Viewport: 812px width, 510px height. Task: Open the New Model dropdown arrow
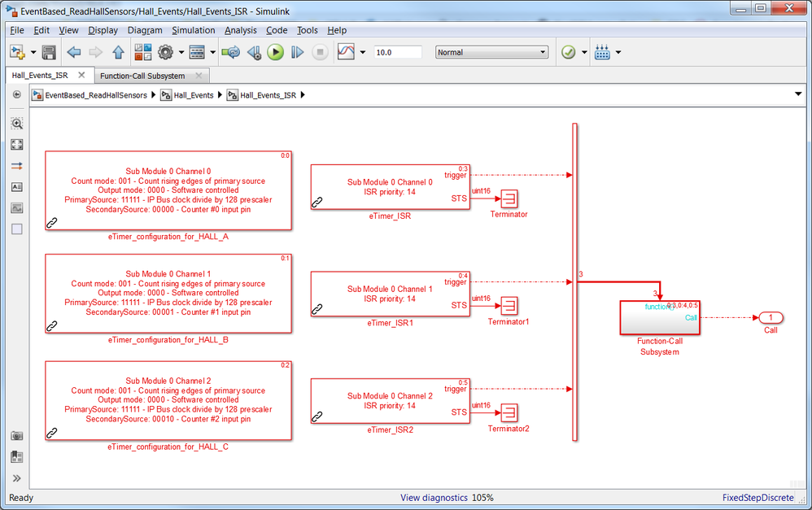coord(33,52)
